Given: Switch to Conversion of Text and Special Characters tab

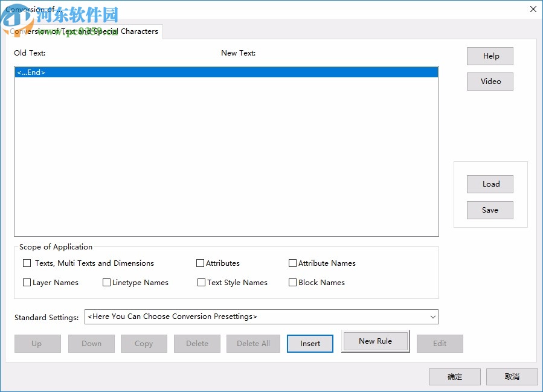Looking at the screenshot, I should (83, 31).
